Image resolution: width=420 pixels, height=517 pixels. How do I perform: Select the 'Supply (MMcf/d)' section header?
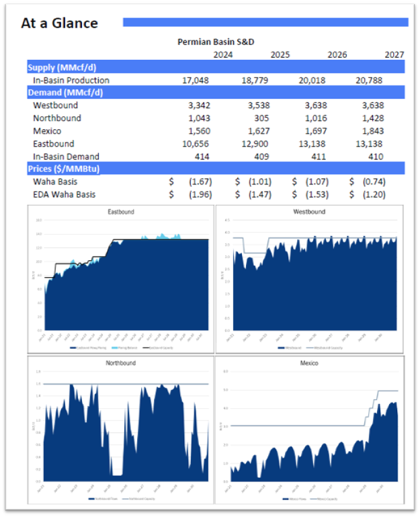click(216, 67)
